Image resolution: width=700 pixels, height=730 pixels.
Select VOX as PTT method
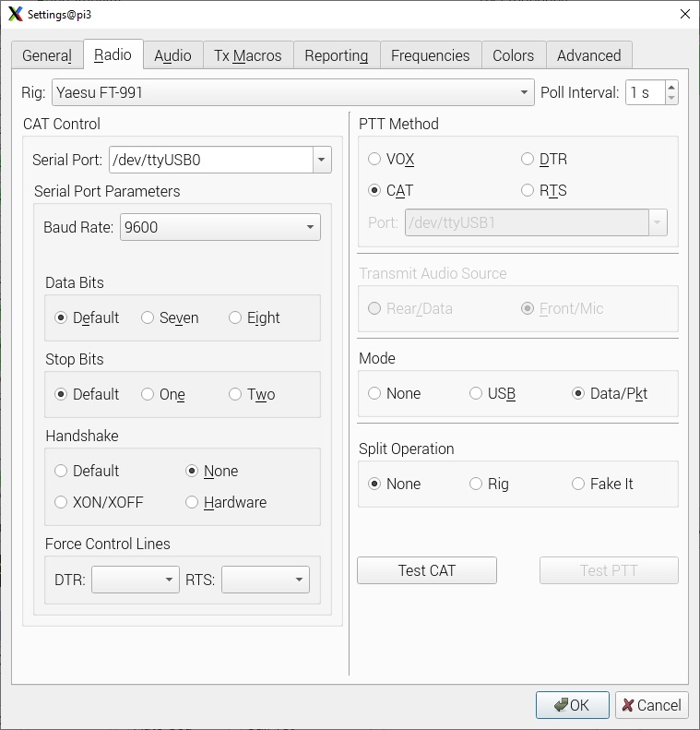coord(391,160)
